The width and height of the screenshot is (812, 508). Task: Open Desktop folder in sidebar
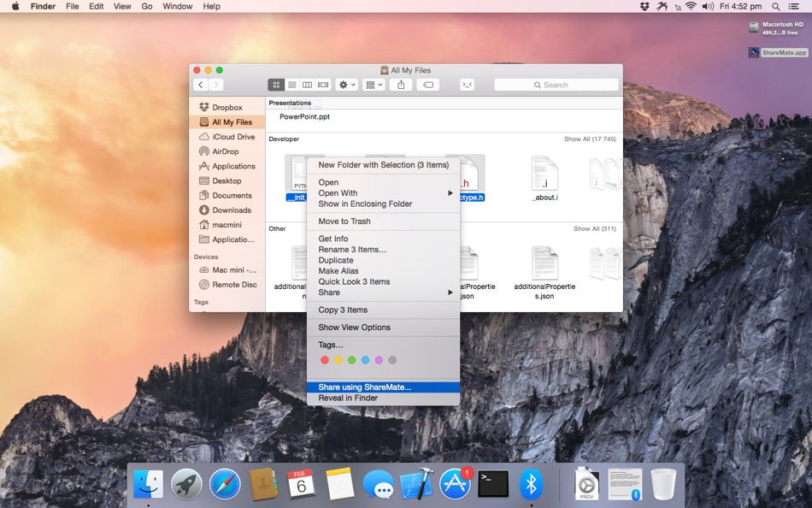(x=227, y=181)
